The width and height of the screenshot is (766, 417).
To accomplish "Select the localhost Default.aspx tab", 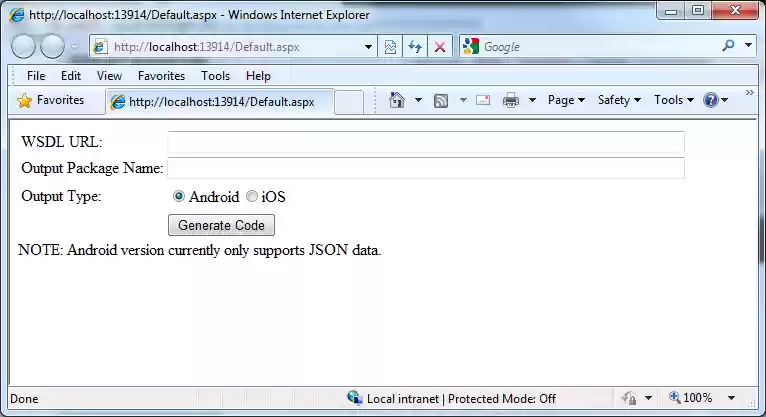I will coord(220,102).
